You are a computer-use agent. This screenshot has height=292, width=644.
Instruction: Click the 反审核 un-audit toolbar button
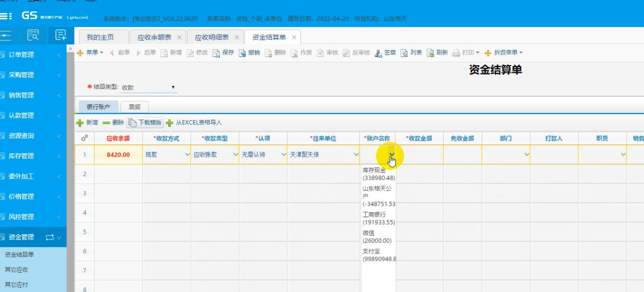pos(356,52)
